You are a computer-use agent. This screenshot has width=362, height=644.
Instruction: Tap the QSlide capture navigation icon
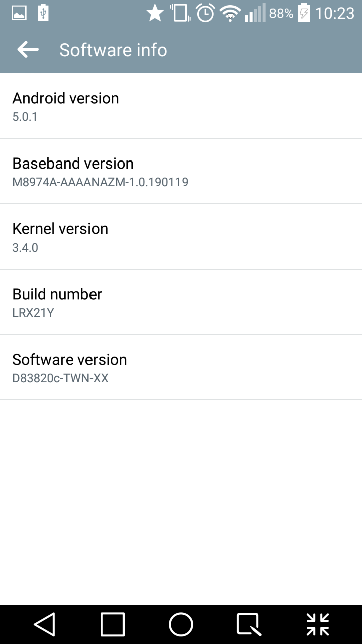[249, 624]
